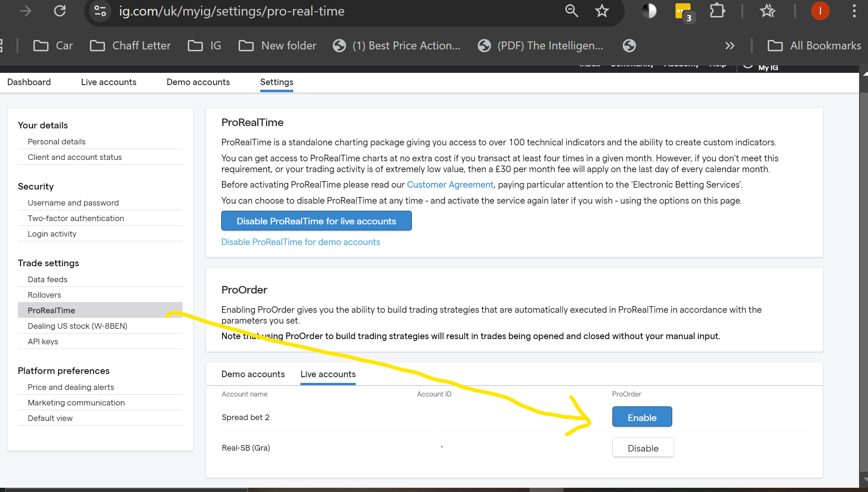Viewport: 868px width, 492px height.
Task: Switch to the Demo accounts ProOrder tab
Action: [x=253, y=374]
